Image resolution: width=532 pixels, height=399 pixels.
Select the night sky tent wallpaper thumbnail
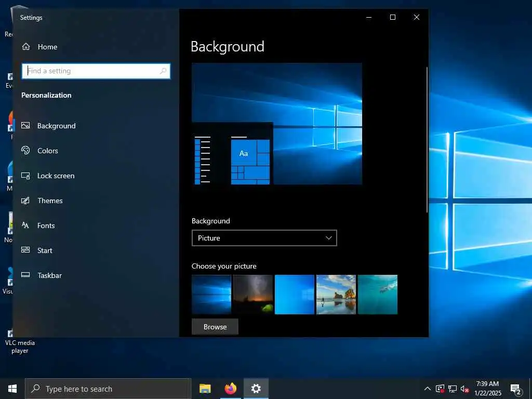pos(253,295)
